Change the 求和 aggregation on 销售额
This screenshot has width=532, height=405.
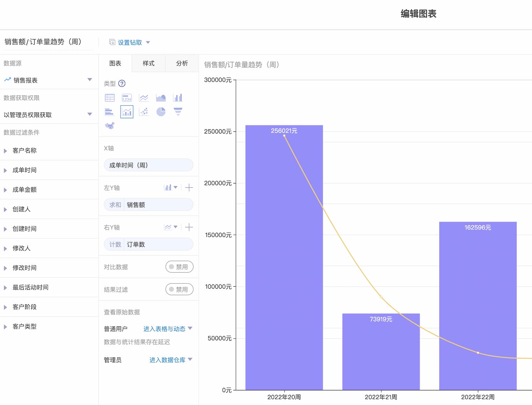(x=115, y=205)
